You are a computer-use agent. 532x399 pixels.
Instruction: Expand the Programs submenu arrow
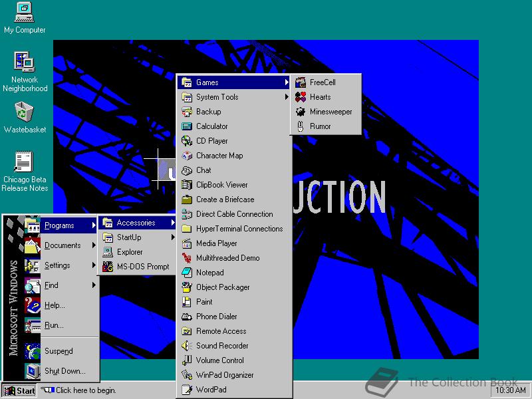point(93,225)
